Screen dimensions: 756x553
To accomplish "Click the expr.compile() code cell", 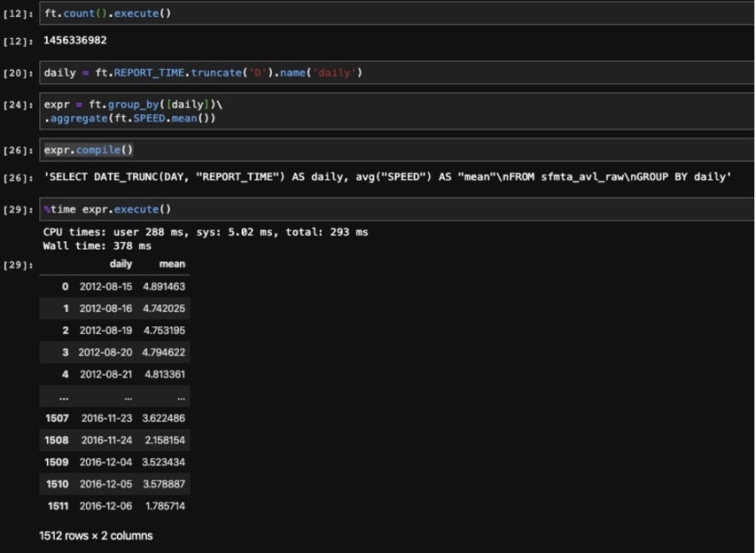I will [396, 150].
